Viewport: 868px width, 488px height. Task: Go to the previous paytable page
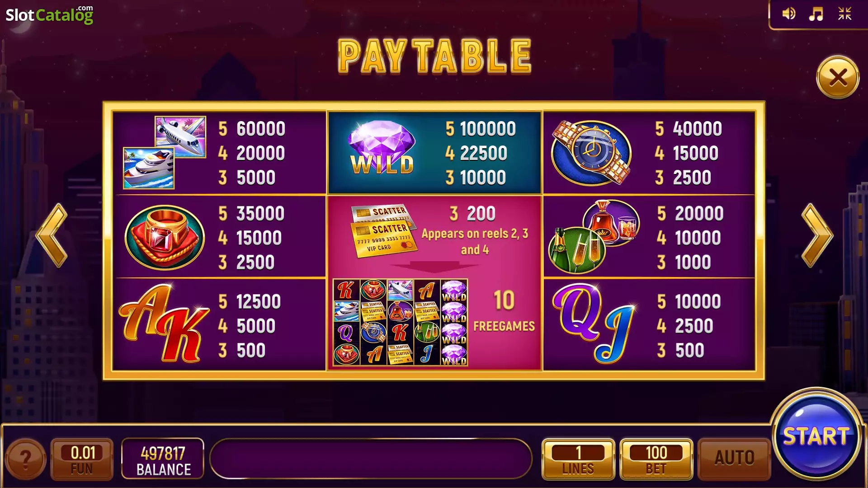[52, 235]
